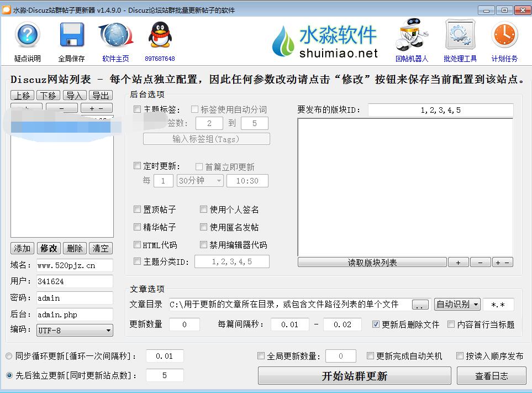Click the single plus button beside 读取版块列表
The width and height of the screenshot is (532, 393).
pos(459,263)
